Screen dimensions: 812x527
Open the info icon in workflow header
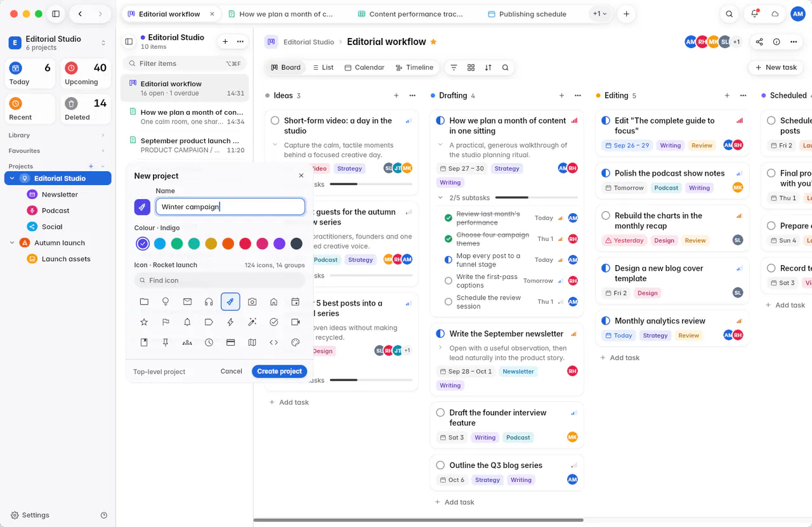[x=776, y=42]
